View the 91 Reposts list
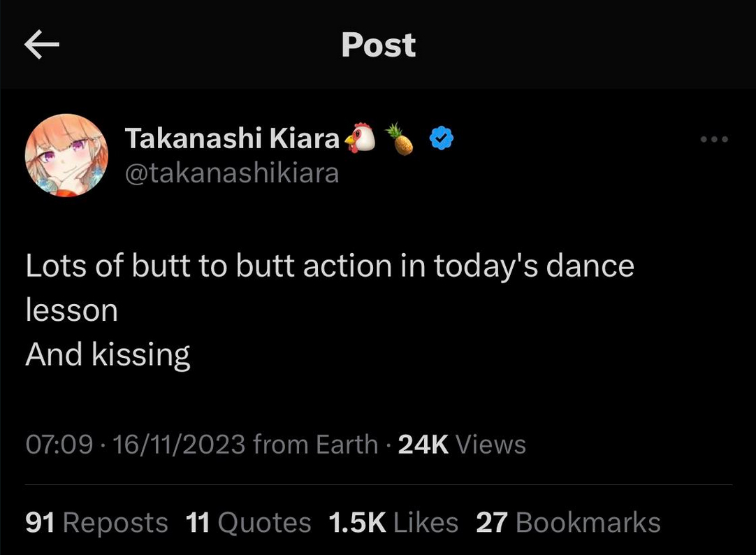The image size is (756, 555). 96,522
